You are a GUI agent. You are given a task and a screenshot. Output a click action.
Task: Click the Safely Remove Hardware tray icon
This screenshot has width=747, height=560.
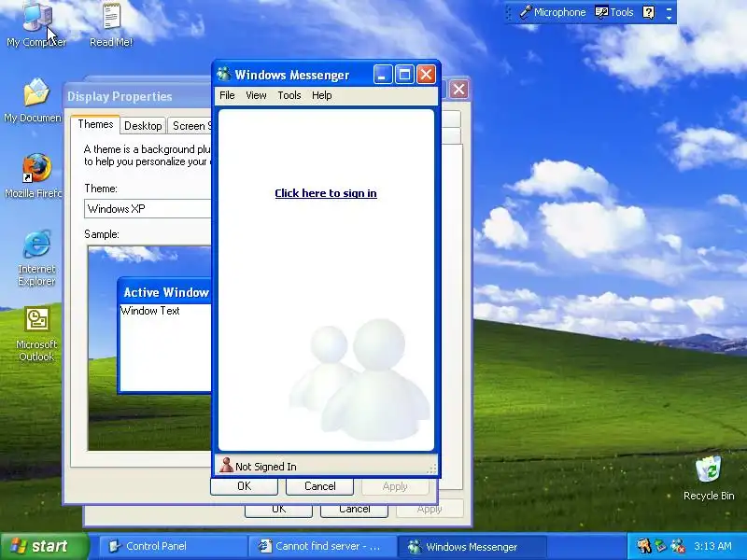point(660,546)
